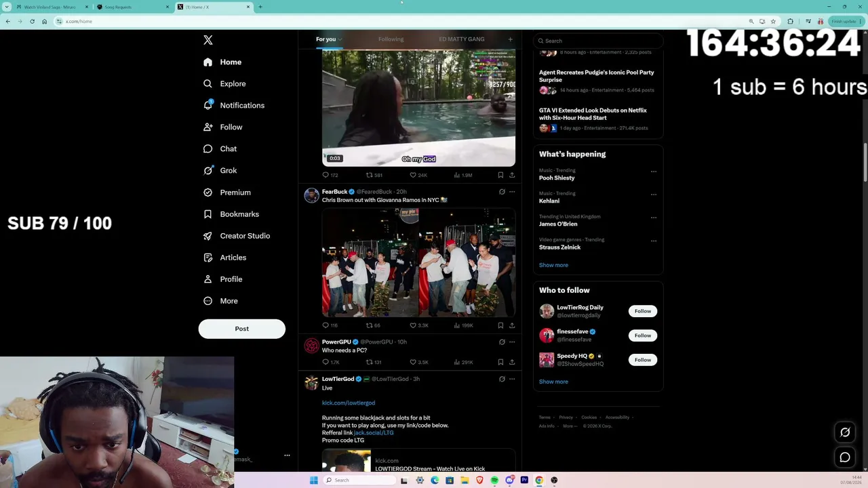Open the jack.social/LTG referral link

click(x=374, y=432)
